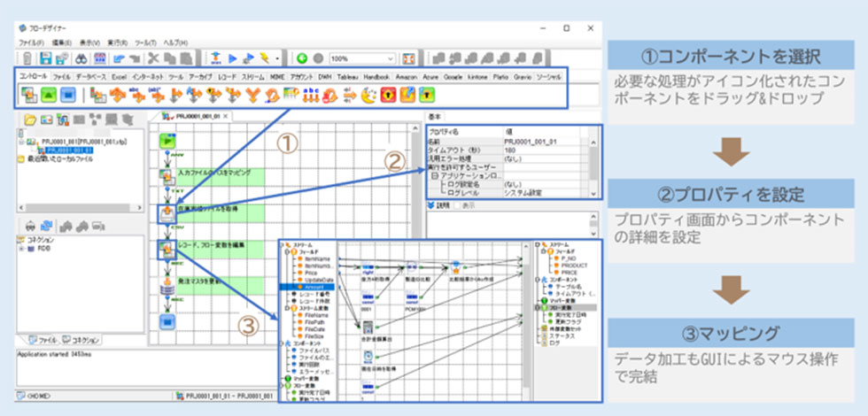
Task: Select the highlighted PRJ0001_001_01 flow in the tree
Action: pos(69,150)
